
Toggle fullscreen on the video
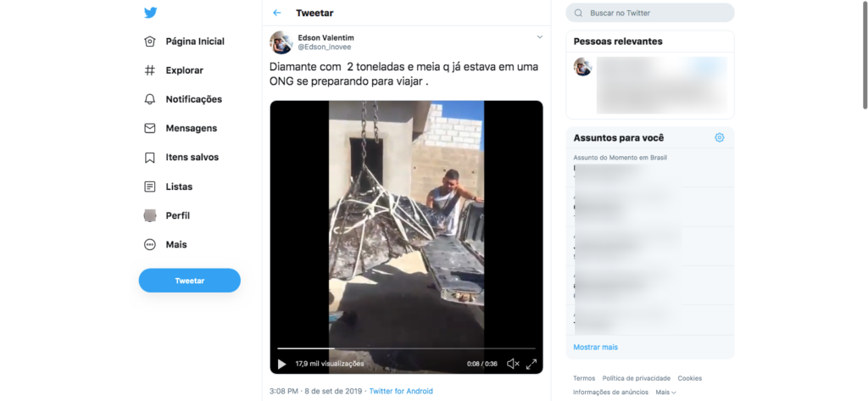point(531,364)
